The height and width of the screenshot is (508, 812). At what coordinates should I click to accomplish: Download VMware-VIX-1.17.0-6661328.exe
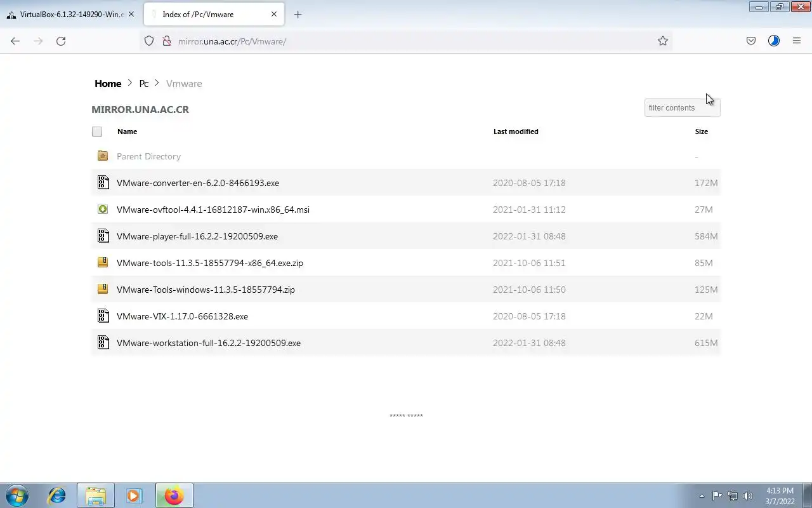click(182, 316)
